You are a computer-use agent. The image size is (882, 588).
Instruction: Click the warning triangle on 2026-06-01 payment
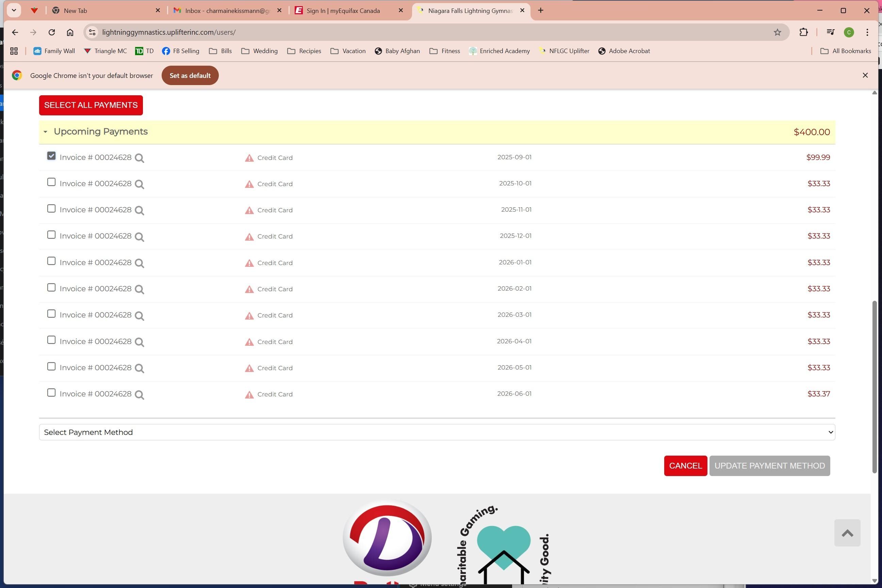click(x=249, y=394)
